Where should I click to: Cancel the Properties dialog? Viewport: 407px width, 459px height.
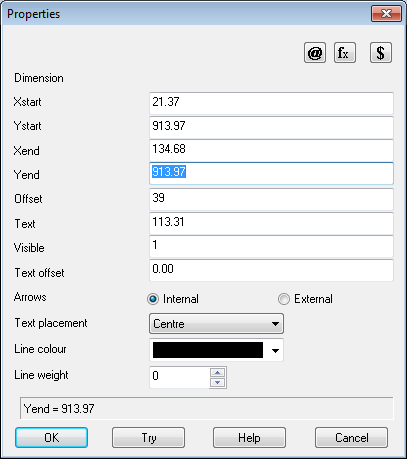point(351,438)
